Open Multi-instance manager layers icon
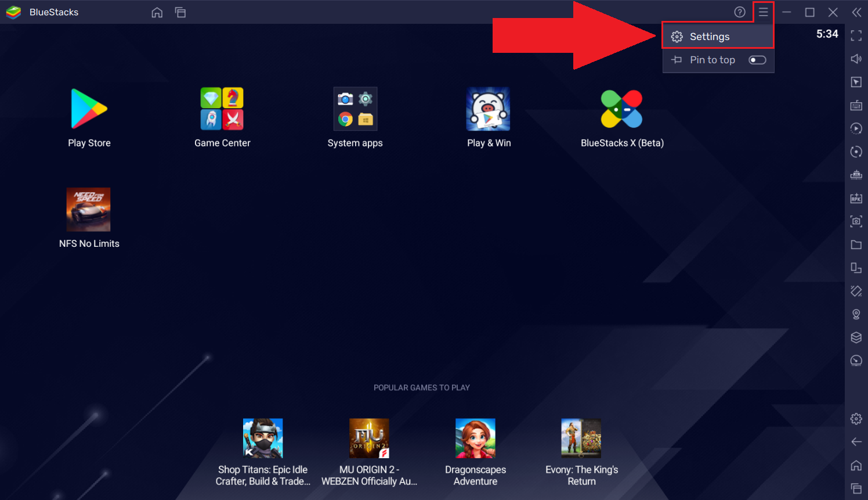Image resolution: width=868 pixels, height=500 pixels. tap(856, 338)
